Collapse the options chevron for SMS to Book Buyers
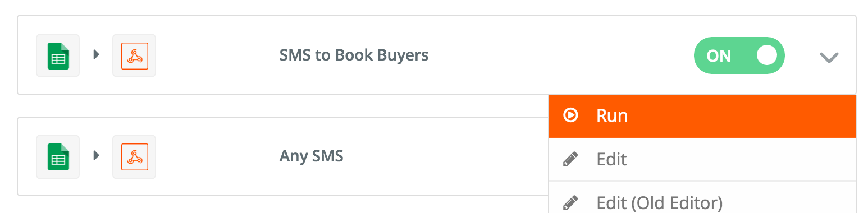The width and height of the screenshot is (868, 213). 829,57
